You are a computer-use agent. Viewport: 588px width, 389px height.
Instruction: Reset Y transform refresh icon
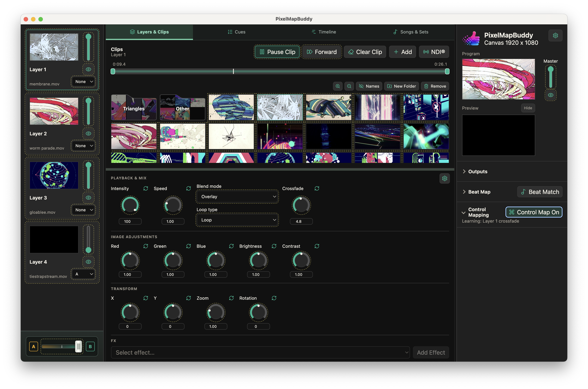pyautogui.click(x=189, y=298)
